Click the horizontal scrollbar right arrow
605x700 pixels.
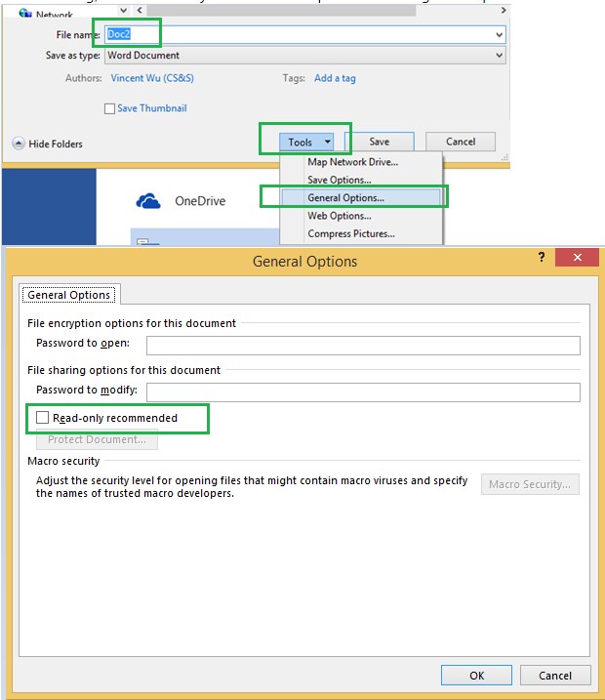(504, 10)
